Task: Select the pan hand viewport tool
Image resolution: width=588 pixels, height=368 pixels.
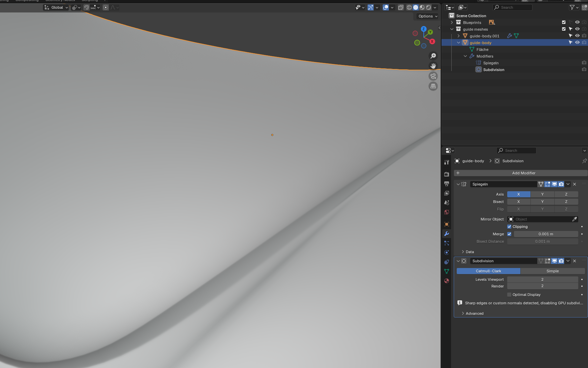Action: (x=433, y=66)
